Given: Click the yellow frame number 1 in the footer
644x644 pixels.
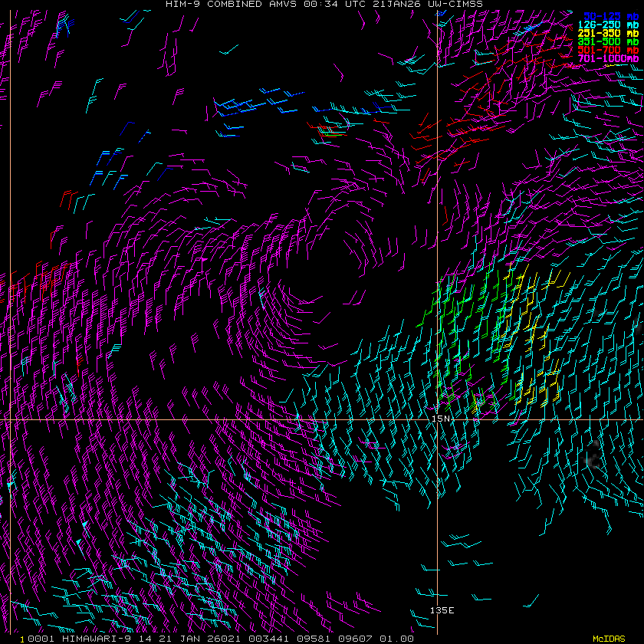Looking at the screenshot, I should click(x=22, y=640).
